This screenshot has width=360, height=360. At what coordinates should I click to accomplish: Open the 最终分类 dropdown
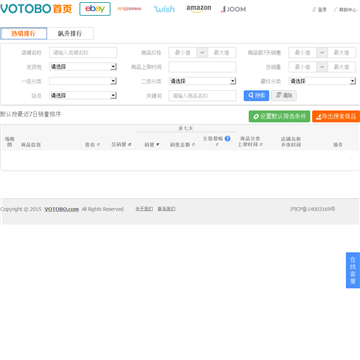[322, 81]
